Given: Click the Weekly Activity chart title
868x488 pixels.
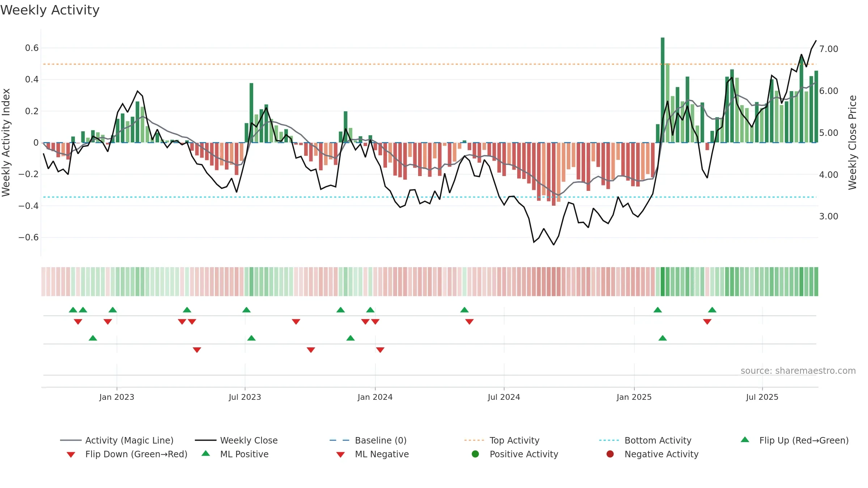Looking at the screenshot, I should [x=50, y=10].
